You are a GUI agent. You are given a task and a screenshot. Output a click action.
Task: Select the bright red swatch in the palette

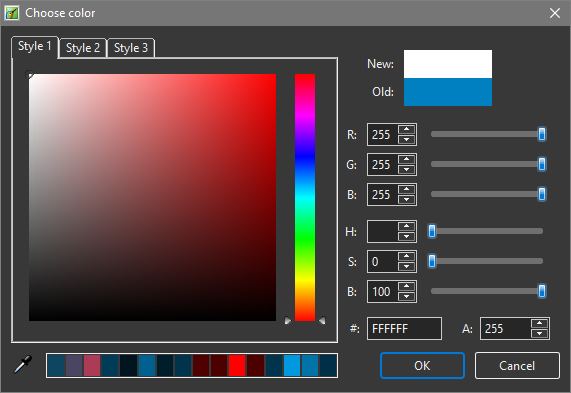pos(237,365)
